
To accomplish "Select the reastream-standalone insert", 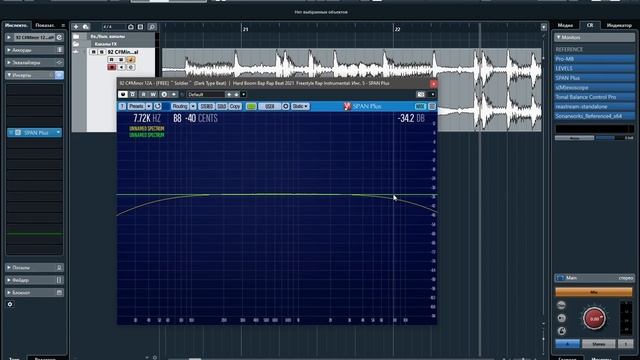I will (594, 107).
